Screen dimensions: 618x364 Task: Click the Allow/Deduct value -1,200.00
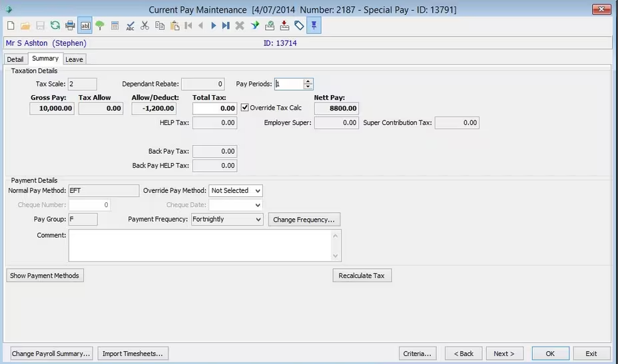(154, 108)
